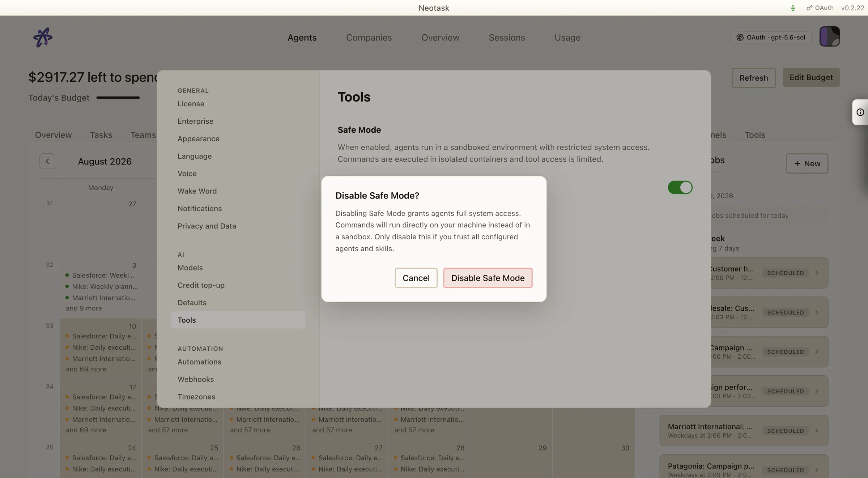The height and width of the screenshot is (478, 868).
Task: Expand the ...ign perfor... scheduled job chevron
Action: tap(817, 391)
